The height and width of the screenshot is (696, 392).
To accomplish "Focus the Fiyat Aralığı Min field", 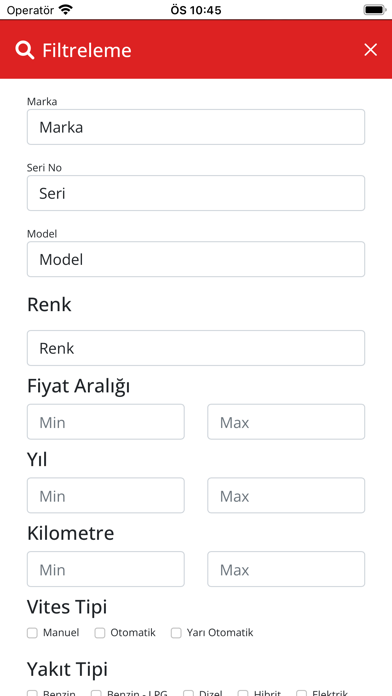I will tap(106, 422).
